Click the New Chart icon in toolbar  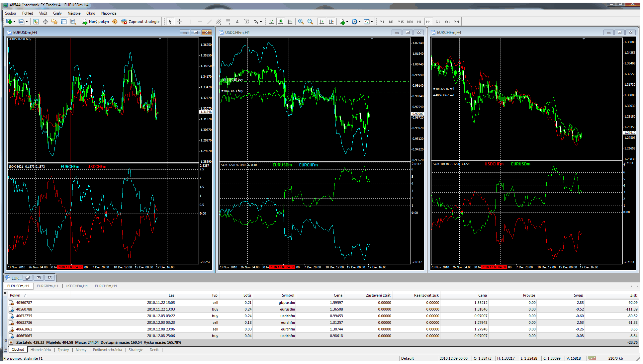click(9, 22)
